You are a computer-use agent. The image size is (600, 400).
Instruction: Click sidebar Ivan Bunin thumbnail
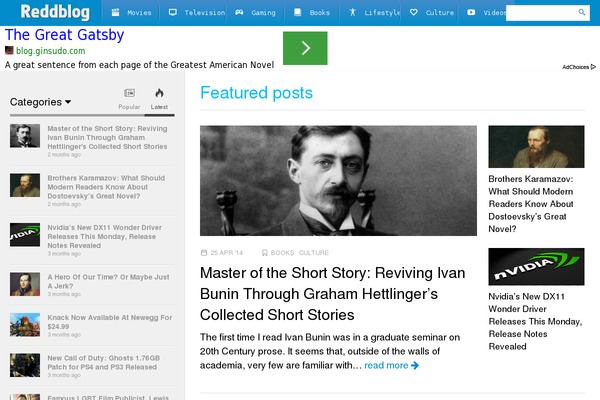click(25, 136)
